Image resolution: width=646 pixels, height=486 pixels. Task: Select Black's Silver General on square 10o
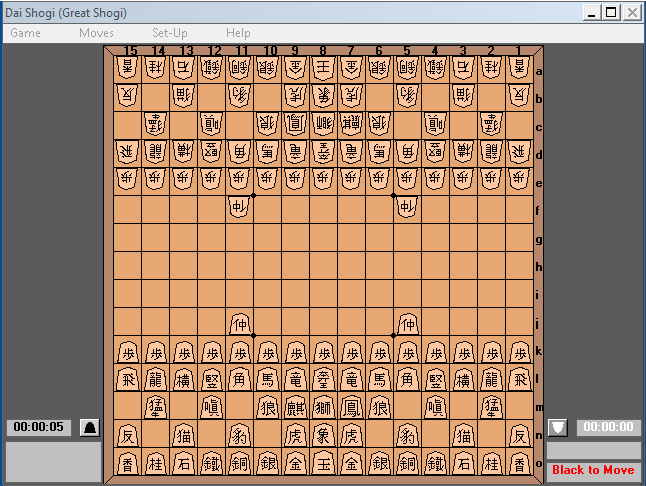click(267, 464)
